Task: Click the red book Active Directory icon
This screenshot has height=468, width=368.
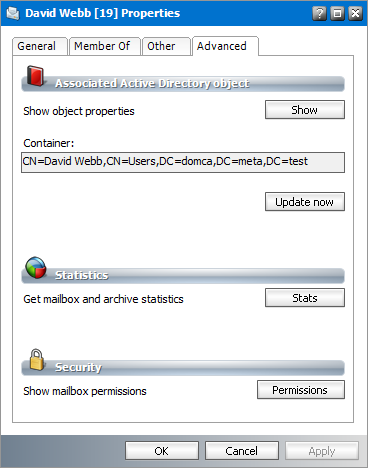Action: tap(35, 76)
